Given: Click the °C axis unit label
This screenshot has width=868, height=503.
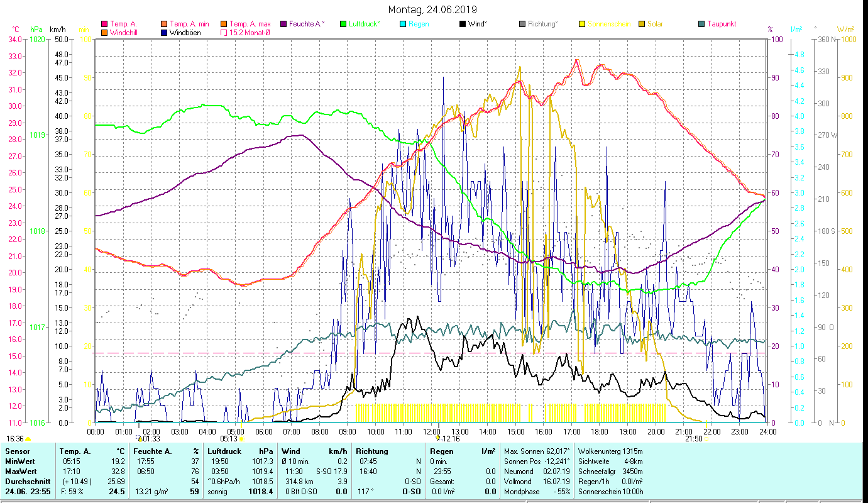Looking at the screenshot, I should (16, 30).
